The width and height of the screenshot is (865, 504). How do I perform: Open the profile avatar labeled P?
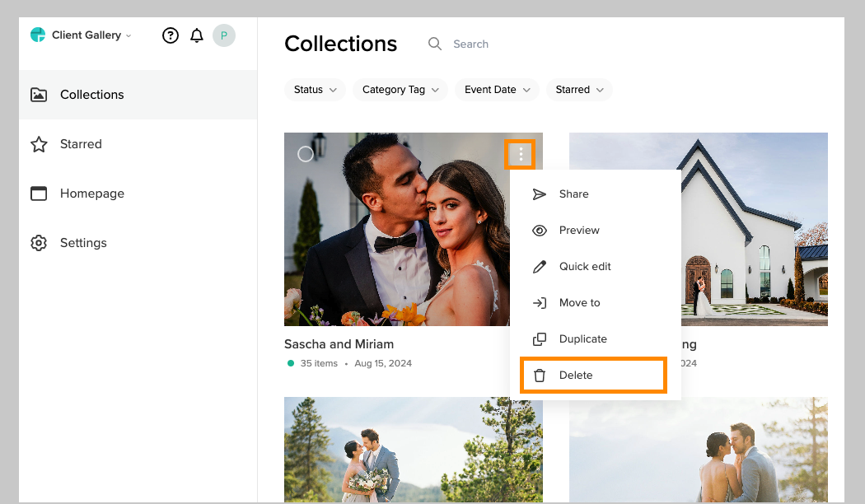(224, 35)
